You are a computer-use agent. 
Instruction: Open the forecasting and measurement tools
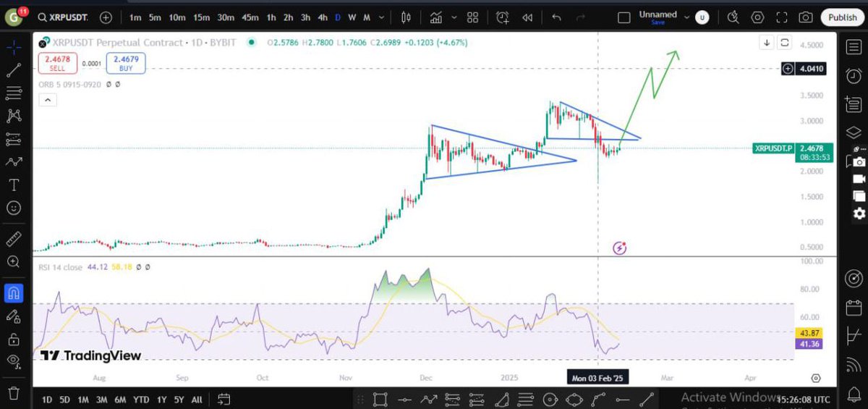13,139
